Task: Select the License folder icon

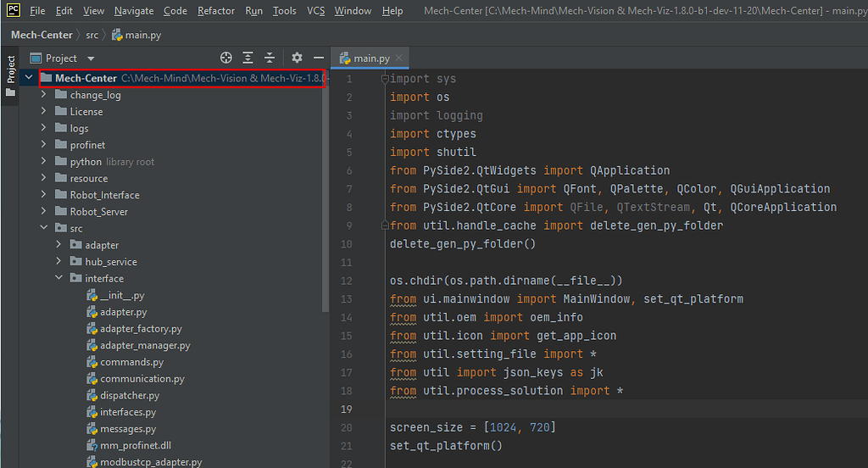Action: pyautogui.click(x=61, y=111)
